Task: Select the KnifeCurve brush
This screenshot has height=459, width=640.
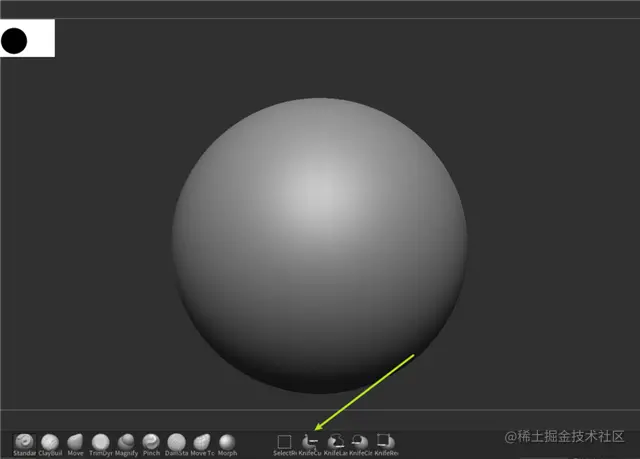Action: click(x=310, y=445)
